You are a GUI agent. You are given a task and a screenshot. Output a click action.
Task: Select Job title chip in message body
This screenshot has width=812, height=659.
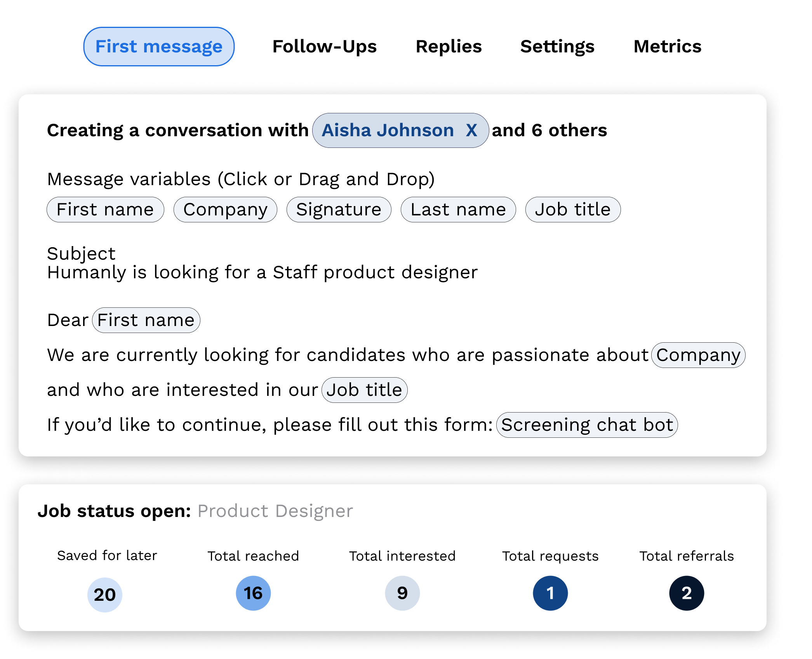pyautogui.click(x=364, y=390)
